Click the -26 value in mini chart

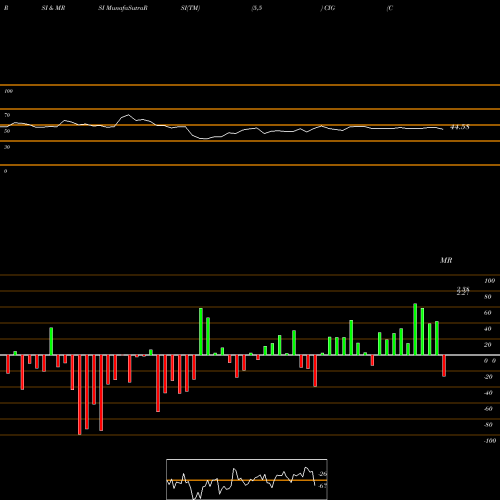coord(323,474)
